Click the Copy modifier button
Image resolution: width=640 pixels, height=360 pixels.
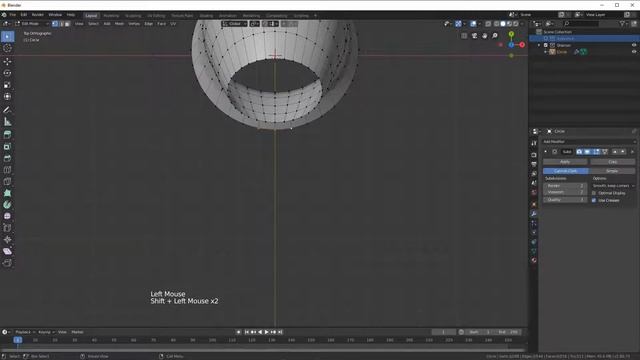coord(612,162)
